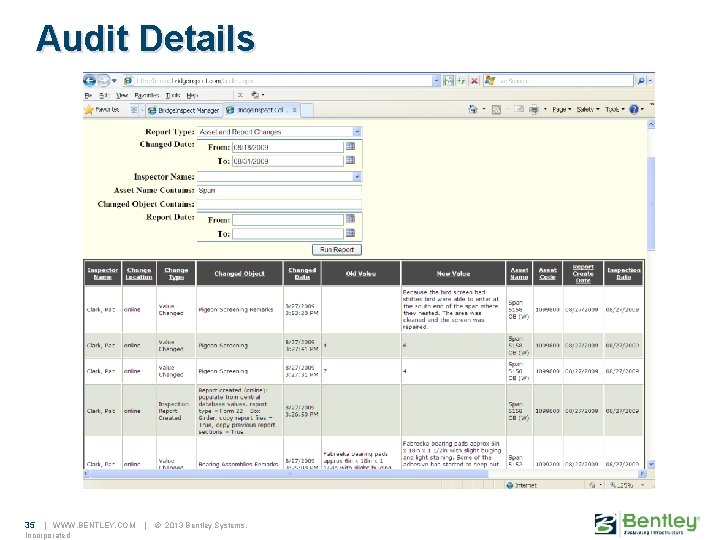The image size is (720, 540).
Task: Sort by Inspector Name column header
Action: [102, 274]
